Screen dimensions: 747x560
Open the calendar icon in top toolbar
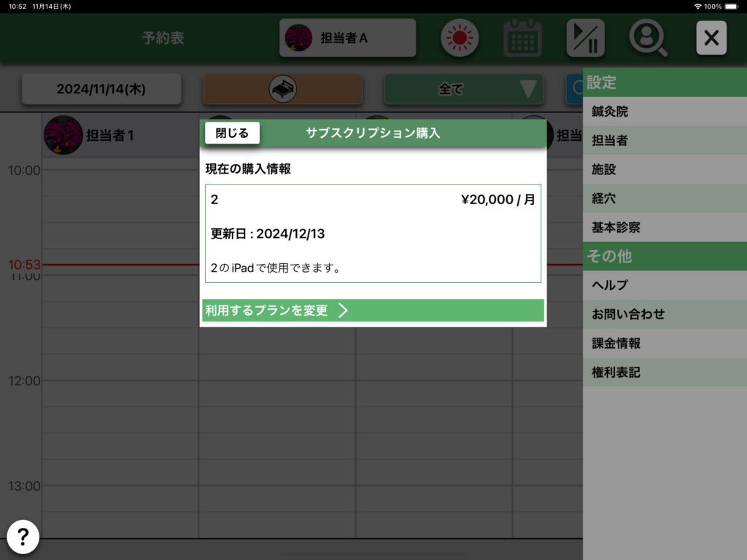click(x=522, y=38)
